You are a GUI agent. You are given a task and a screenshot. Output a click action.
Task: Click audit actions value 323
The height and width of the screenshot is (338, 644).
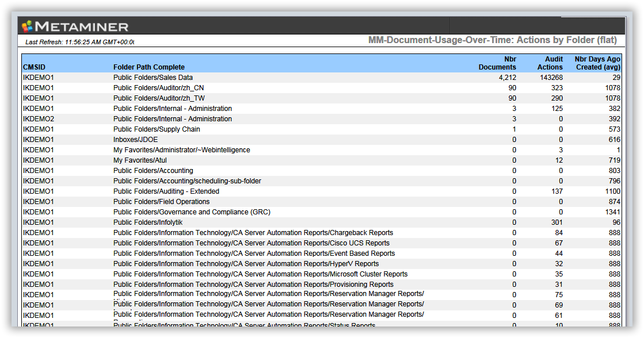point(557,88)
